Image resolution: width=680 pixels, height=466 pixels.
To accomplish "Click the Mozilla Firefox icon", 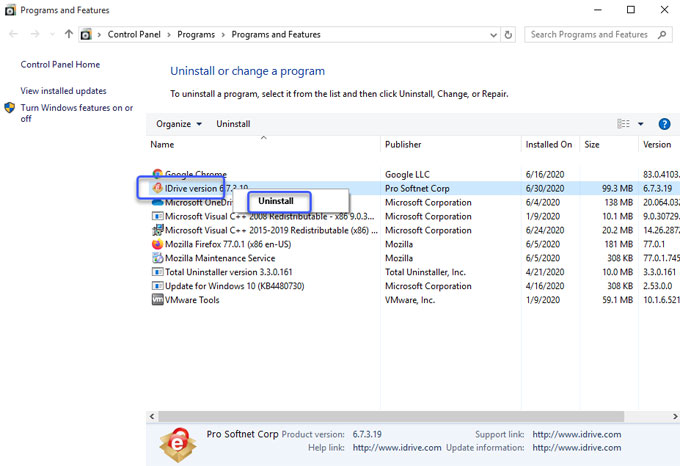I will click(157, 244).
